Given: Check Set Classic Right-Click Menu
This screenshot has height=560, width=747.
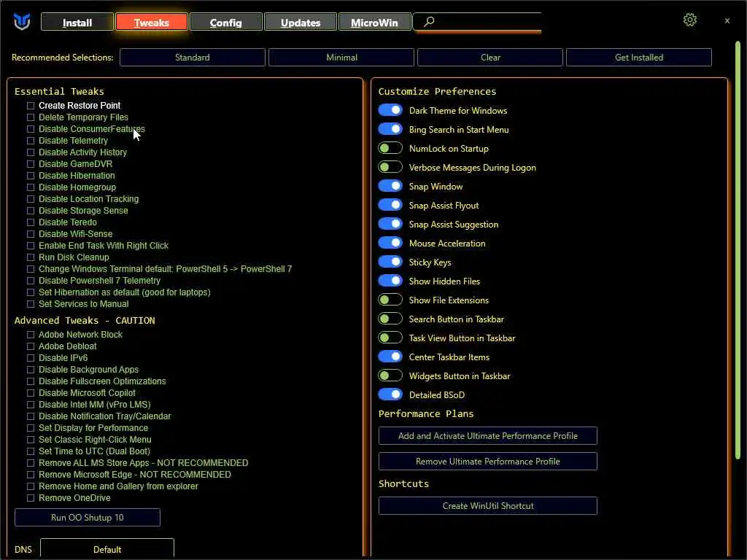Looking at the screenshot, I should tap(31, 440).
